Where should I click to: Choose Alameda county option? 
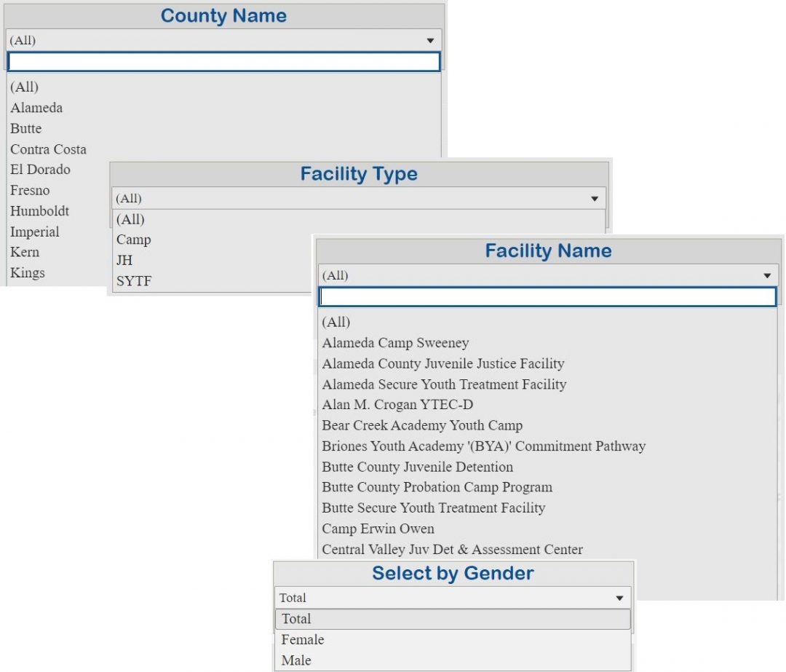36,108
